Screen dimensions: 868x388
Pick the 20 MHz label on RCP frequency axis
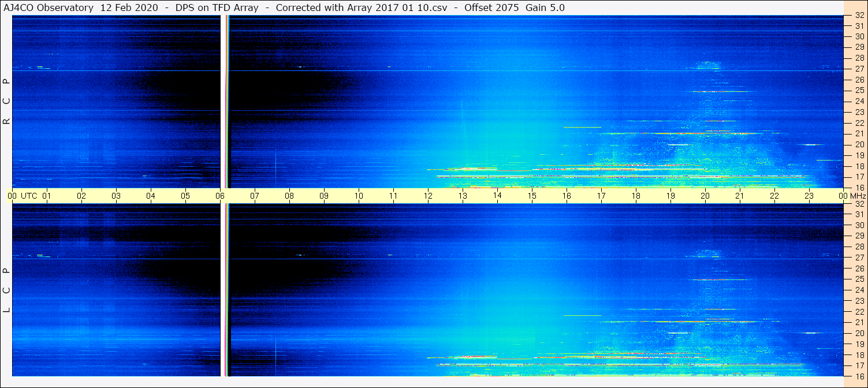click(x=859, y=144)
